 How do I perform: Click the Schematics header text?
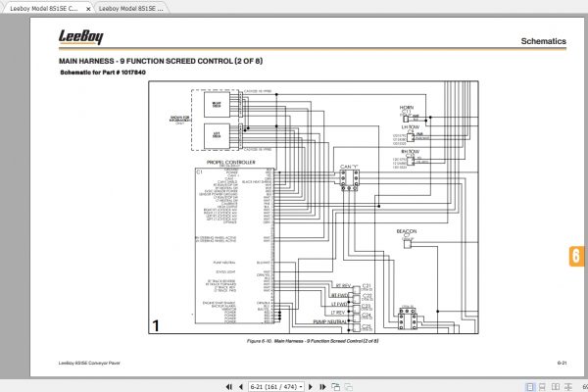[543, 41]
